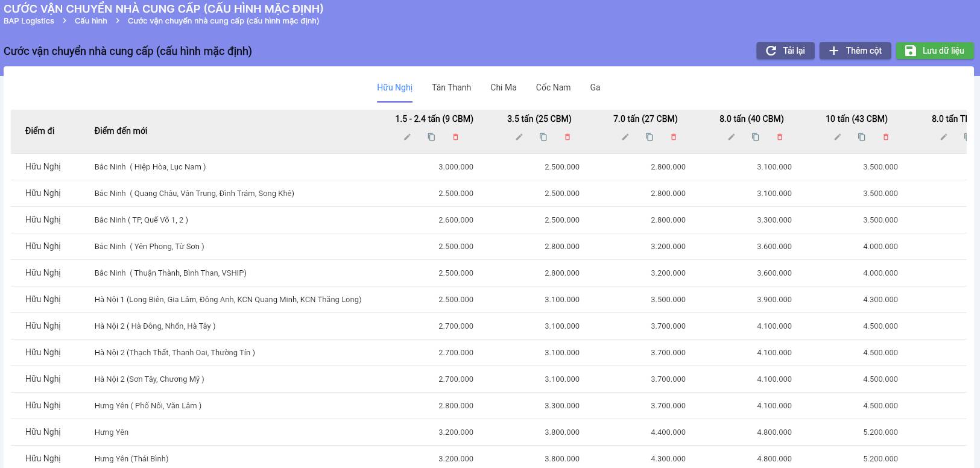Save with the Lưu dữ liệu button
Image resolution: width=980 pixels, height=468 pixels.
[x=935, y=51]
